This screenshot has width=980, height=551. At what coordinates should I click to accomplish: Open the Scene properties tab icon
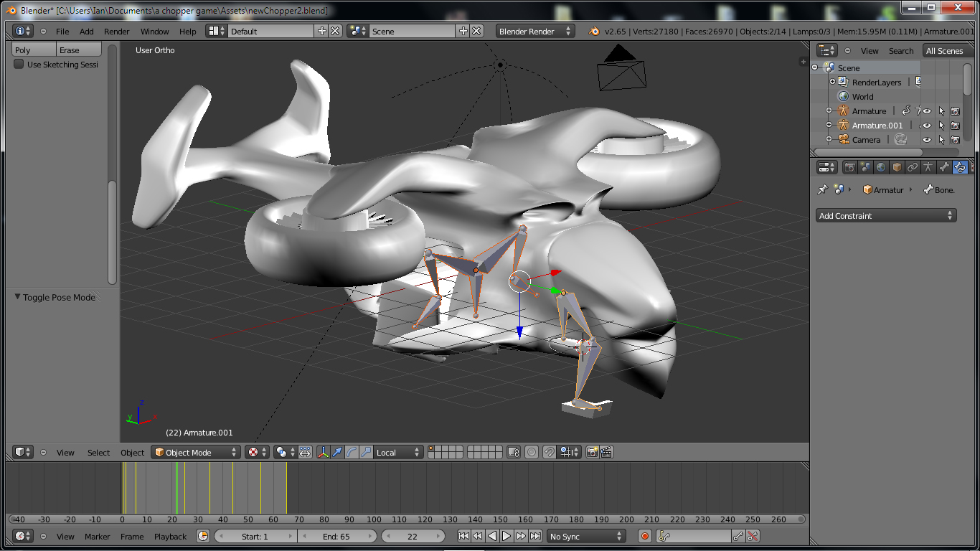(x=866, y=167)
